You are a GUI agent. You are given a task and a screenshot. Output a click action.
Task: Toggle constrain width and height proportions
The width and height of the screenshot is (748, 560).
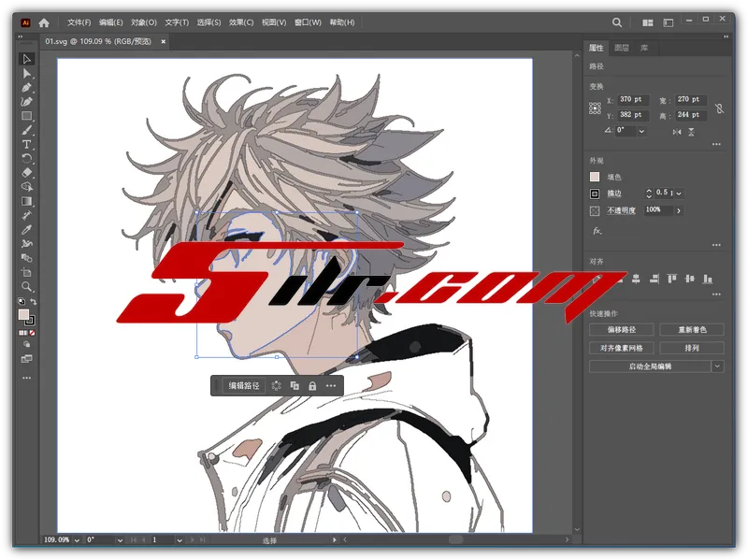click(x=719, y=108)
